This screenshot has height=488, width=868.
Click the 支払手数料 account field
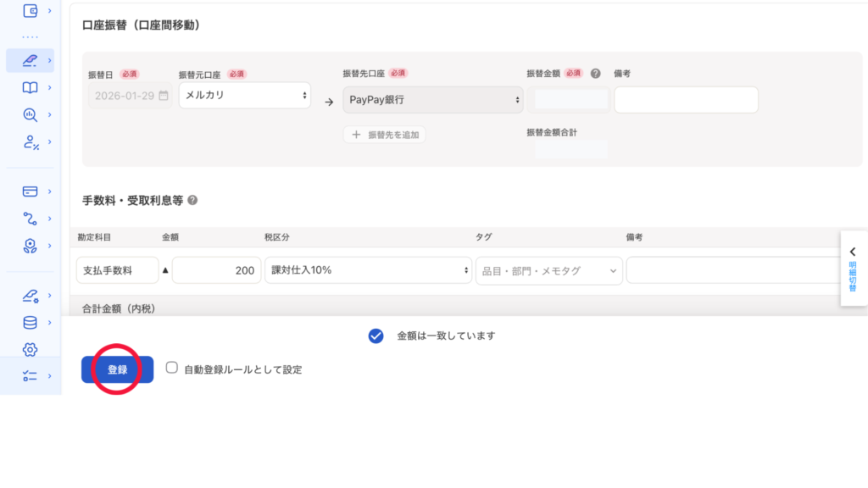[117, 270]
